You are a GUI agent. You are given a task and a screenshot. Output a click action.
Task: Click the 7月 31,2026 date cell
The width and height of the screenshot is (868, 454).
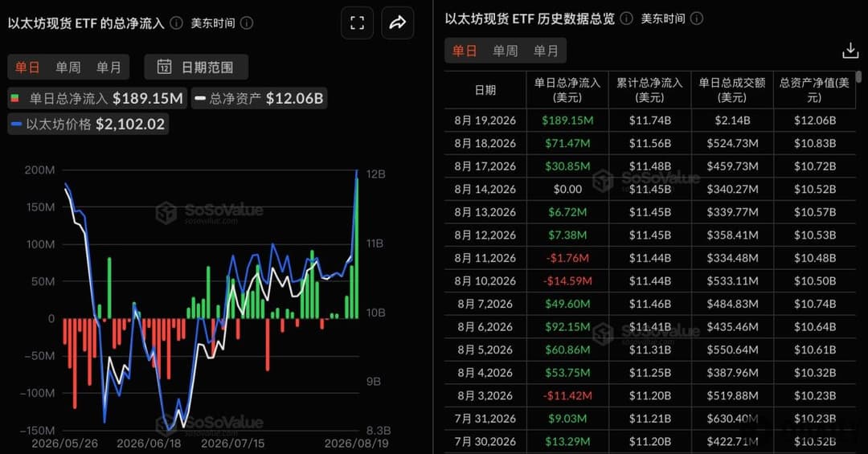pyautogui.click(x=485, y=419)
